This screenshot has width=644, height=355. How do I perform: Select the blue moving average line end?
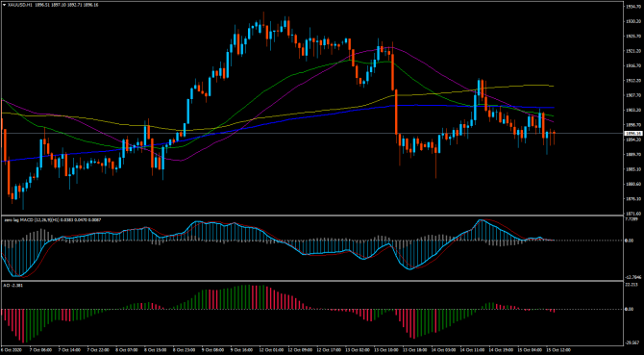[x=554, y=108]
